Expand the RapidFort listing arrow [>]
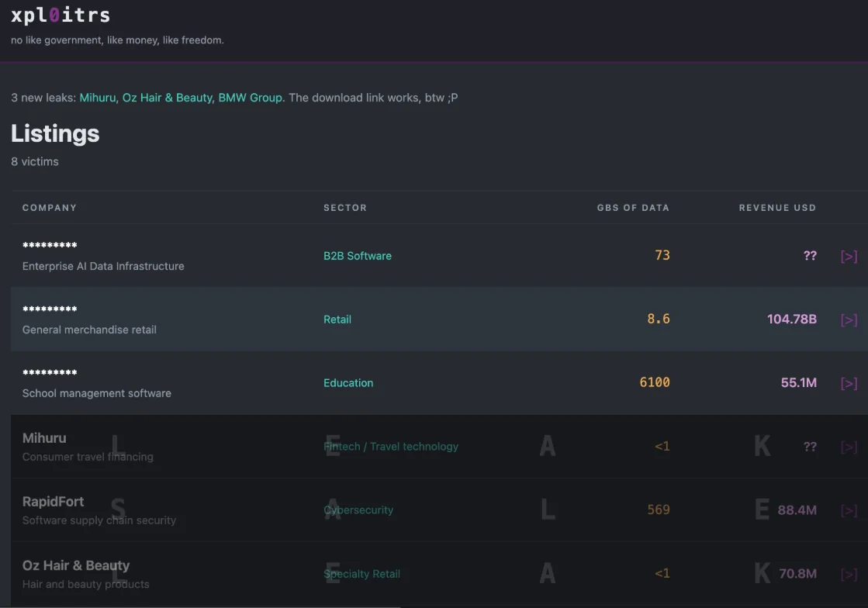The image size is (868, 608). coord(849,510)
